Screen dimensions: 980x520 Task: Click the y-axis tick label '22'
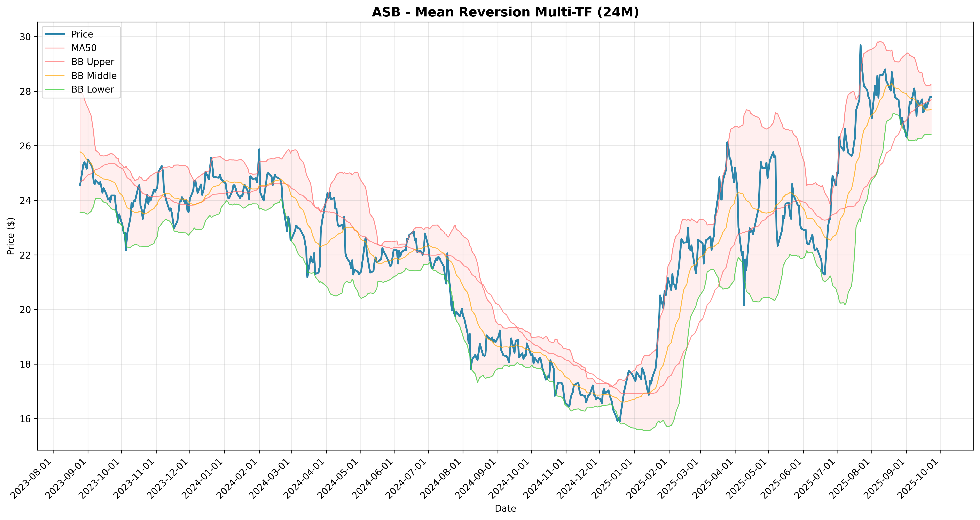pos(25,255)
